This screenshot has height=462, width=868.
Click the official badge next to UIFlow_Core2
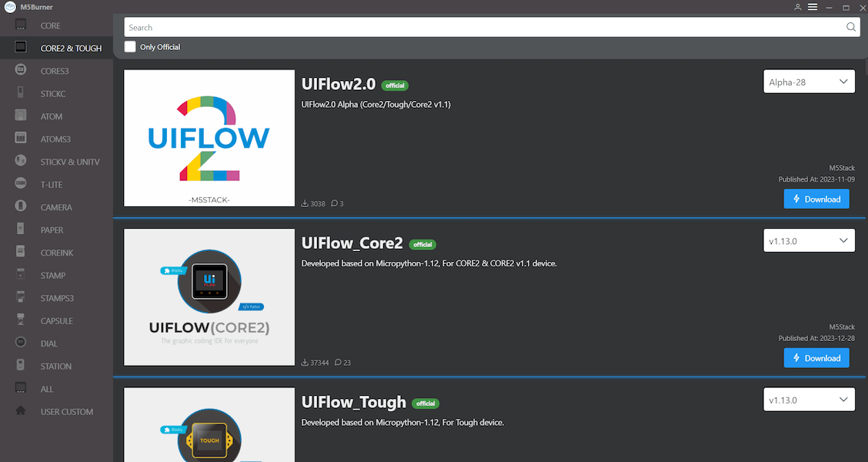[x=422, y=244]
